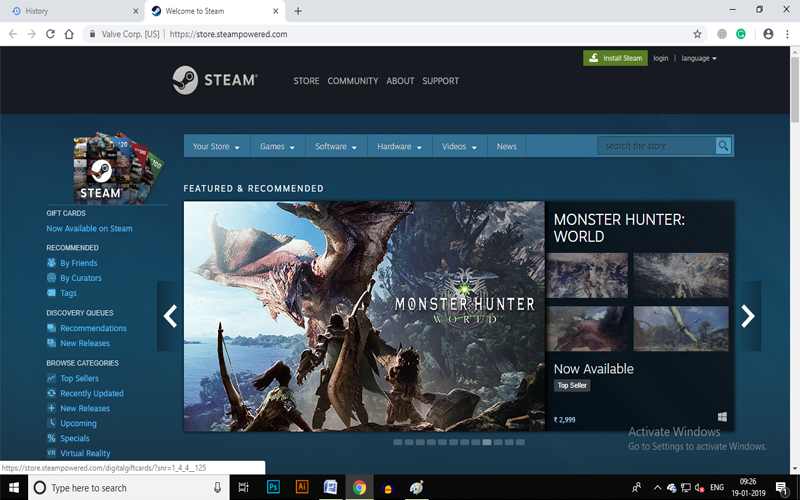Click Top Seller tag on featured game
This screenshot has height=500, width=800.
click(x=572, y=386)
